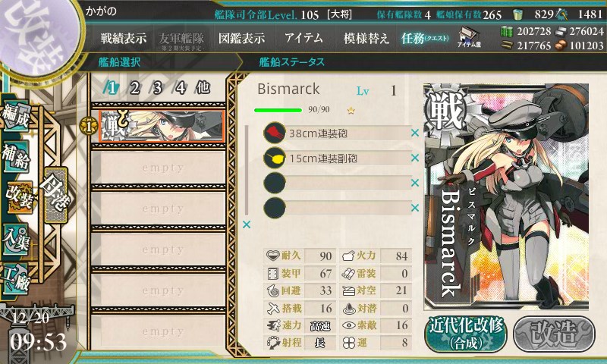The image size is (607, 364).
Task: Remove the 38cm連装砲 with its X
Action: 415,133
